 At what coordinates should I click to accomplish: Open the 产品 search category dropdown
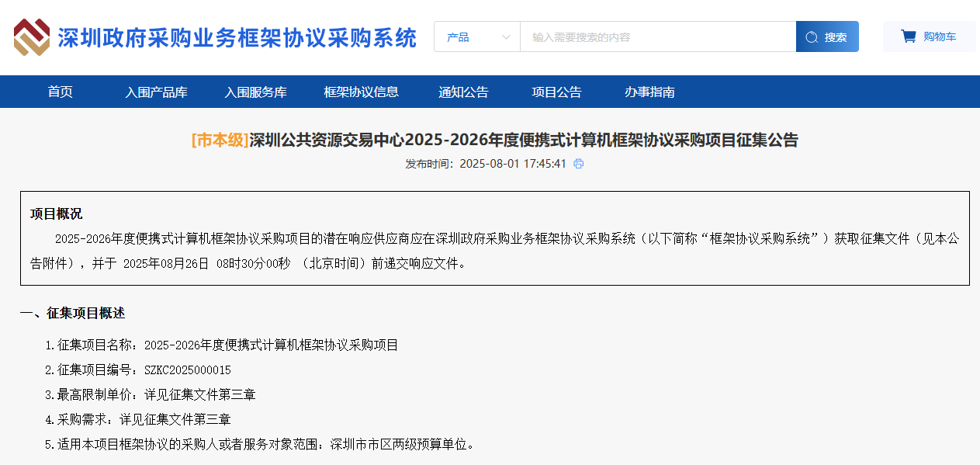pyautogui.click(x=466, y=36)
